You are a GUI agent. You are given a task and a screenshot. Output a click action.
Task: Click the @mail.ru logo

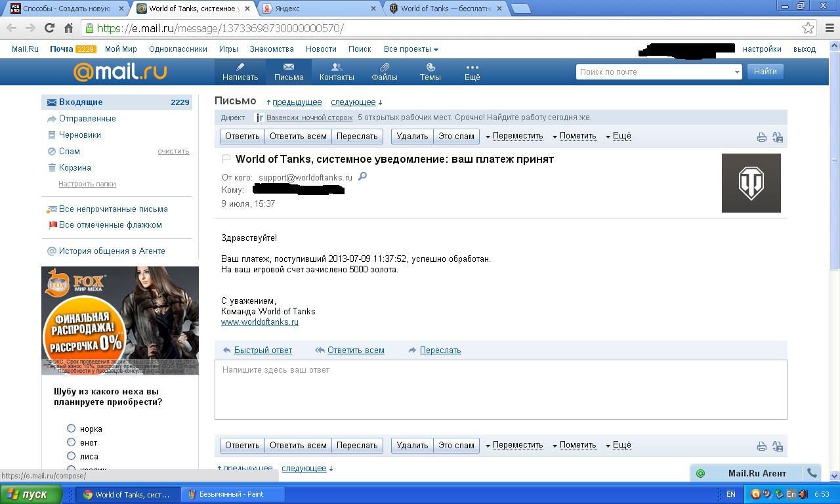(120, 72)
